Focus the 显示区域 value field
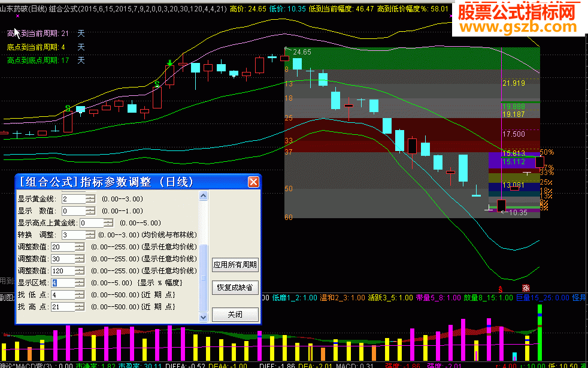This screenshot has height=368, width=588. [x=63, y=283]
